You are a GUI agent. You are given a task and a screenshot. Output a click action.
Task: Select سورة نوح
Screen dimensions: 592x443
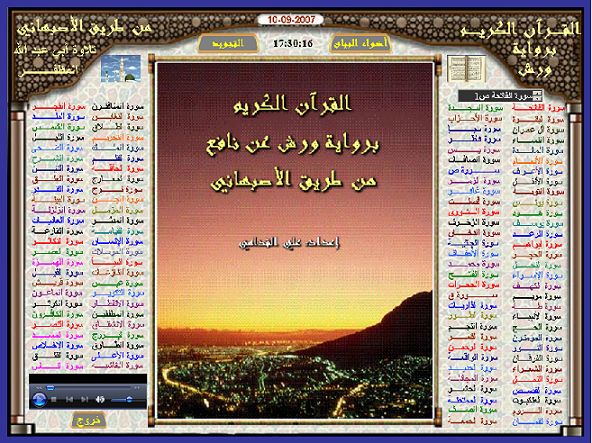point(117,190)
